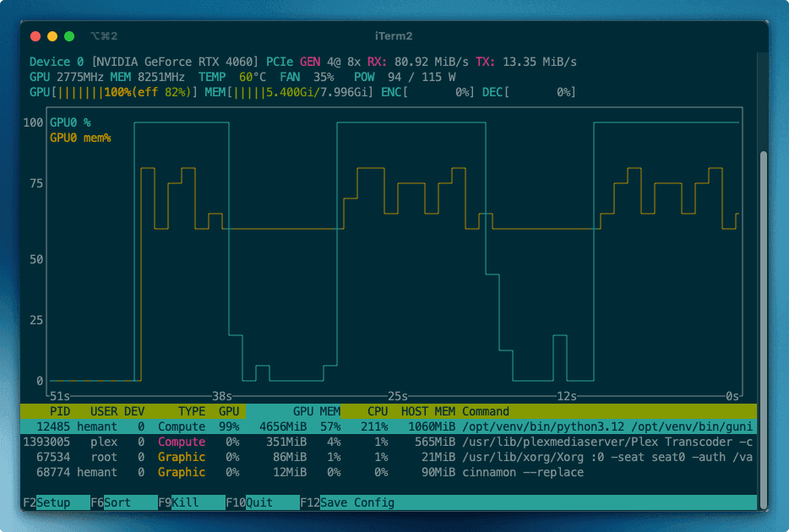The width and height of the screenshot is (789, 532).
Task: Click the root user cell
Action: click(104, 457)
